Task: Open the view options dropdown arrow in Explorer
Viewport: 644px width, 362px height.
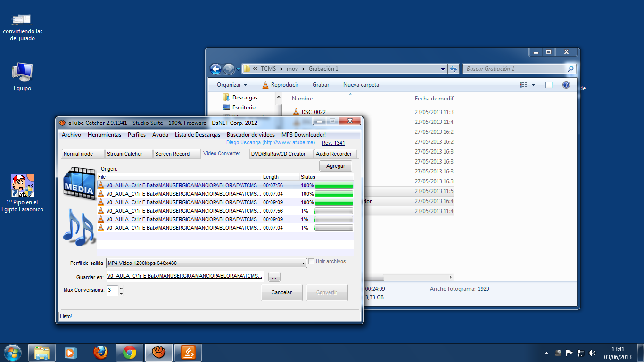Action: [x=533, y=85]
